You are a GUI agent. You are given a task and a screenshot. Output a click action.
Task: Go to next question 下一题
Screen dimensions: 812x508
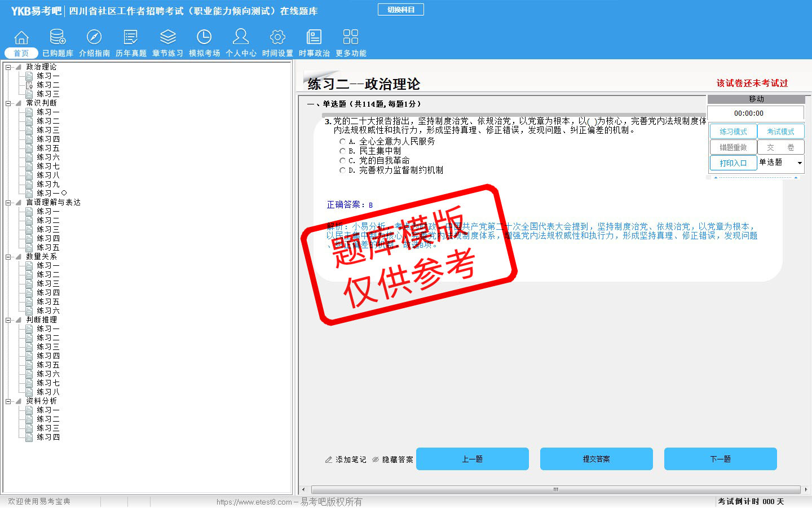pyautogui.click(x=721, y=459)
